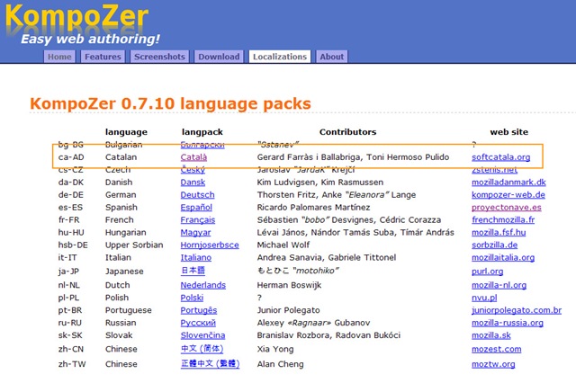
Task: Click the 'langpack' column header
Action: [202, 132]
